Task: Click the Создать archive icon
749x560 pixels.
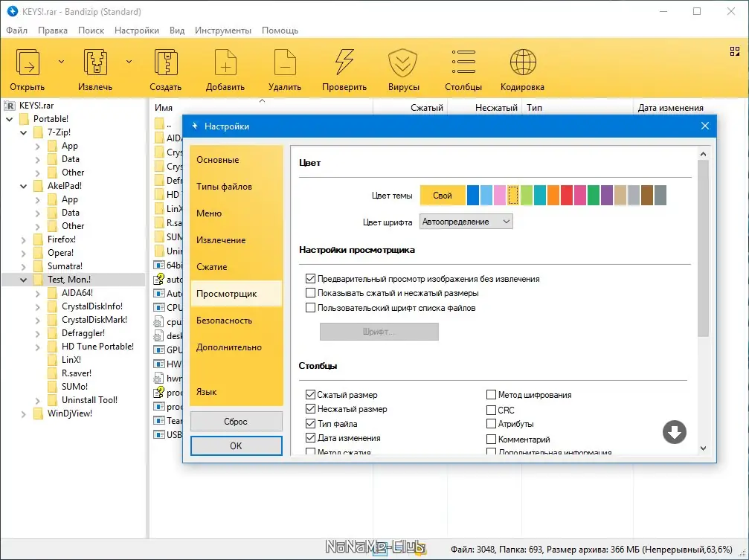Action: 166,62
